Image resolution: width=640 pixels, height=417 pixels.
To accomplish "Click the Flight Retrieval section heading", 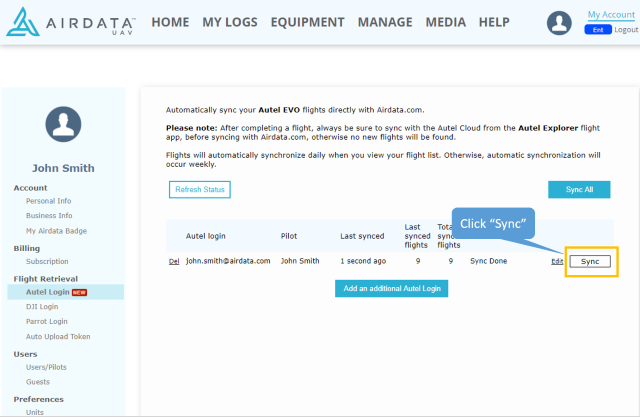I will click(46, 279).
